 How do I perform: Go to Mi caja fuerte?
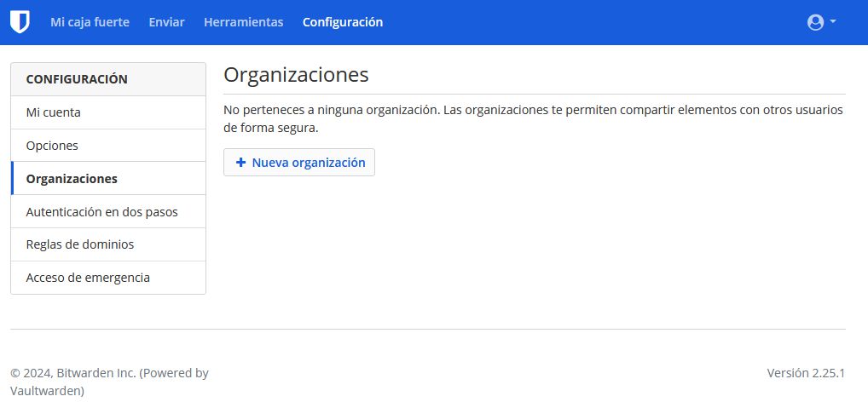[90, 22]
